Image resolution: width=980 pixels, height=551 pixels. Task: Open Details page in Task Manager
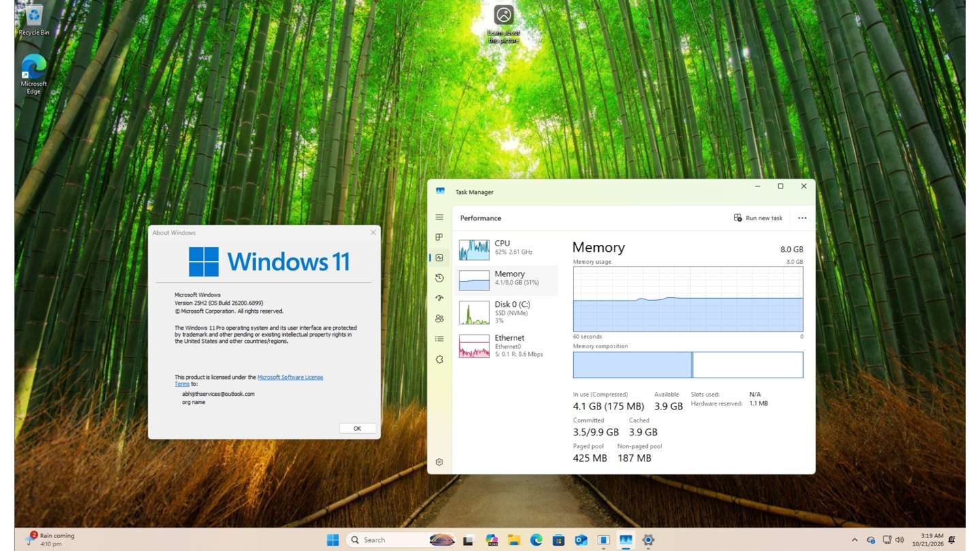(x=439, y=339)
